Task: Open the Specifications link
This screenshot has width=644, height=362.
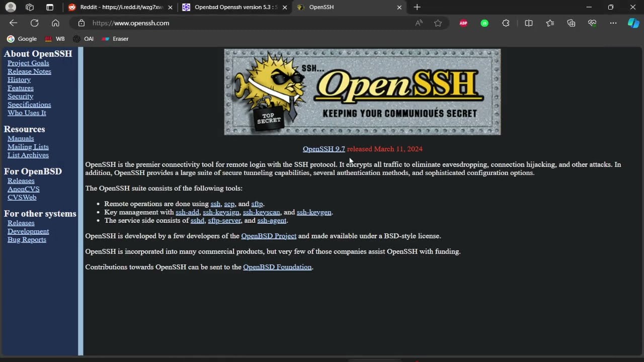Action: pyautogui.click(x=29, y=105)
